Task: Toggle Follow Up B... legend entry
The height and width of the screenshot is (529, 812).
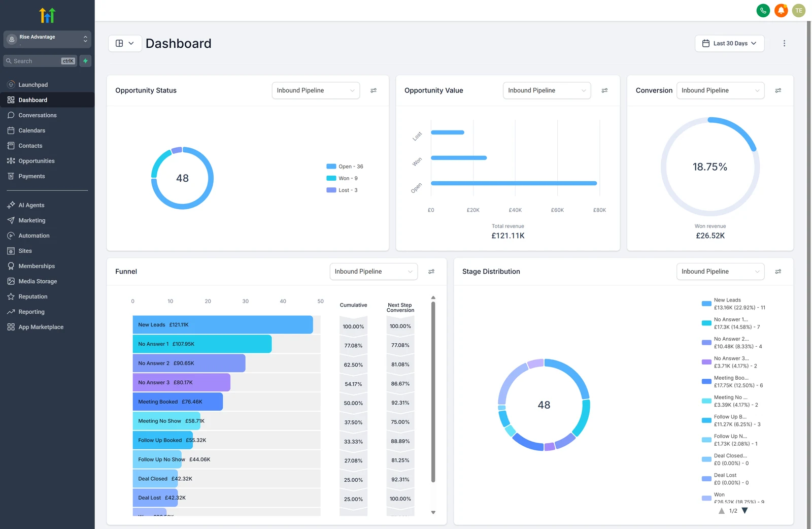Action: [x=731, y=420]
